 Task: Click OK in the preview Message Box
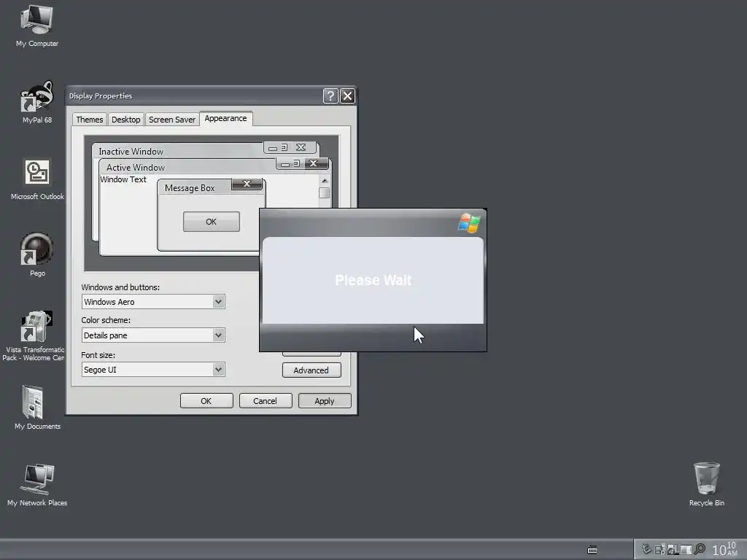(211, 222)
